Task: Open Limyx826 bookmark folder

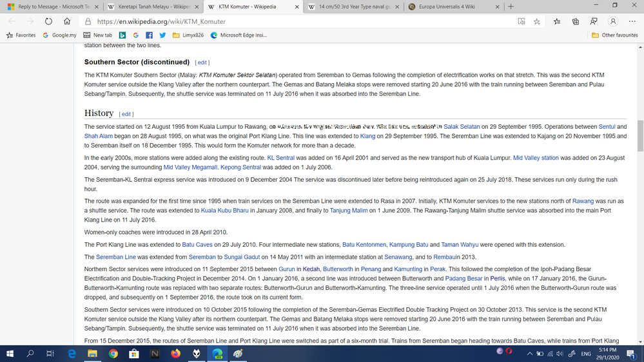Action: [x=188, y=35]
